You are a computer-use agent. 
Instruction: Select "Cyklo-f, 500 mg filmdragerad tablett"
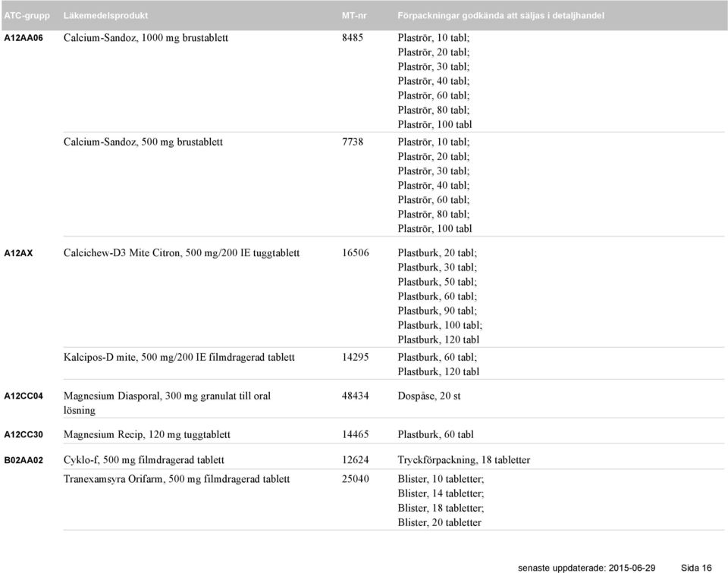tap(144, 460)
